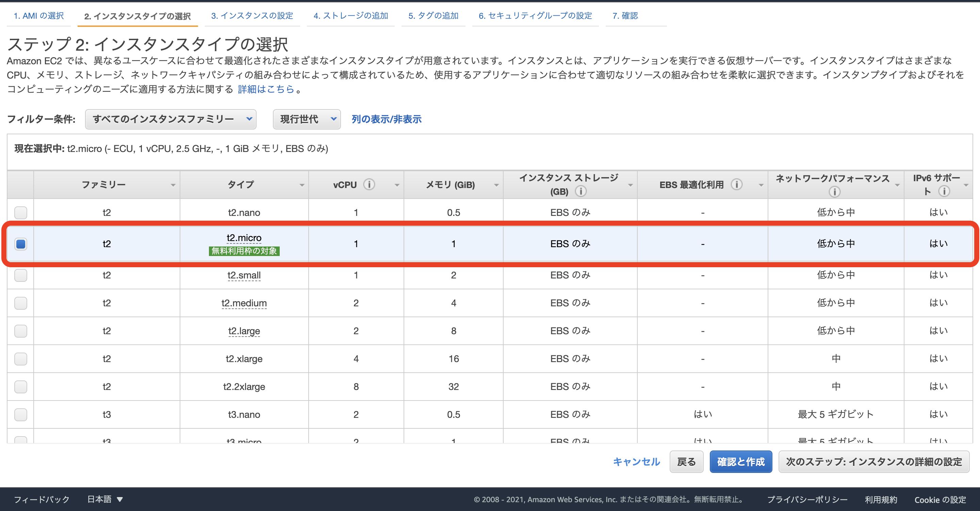Open the ネットワークパフォーマンス info tooltip
This screenshot has width=980, height=511.
point(835,192)
